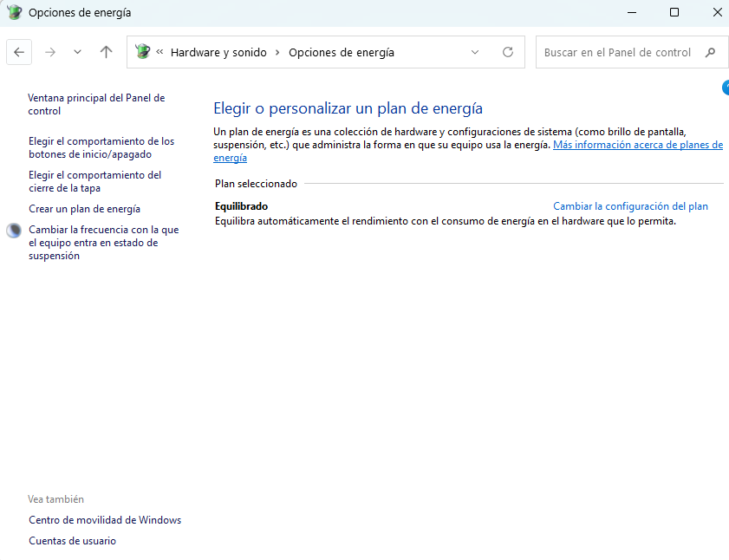
Task: Click the power icon in the title bar
Action: coord(12,11)
